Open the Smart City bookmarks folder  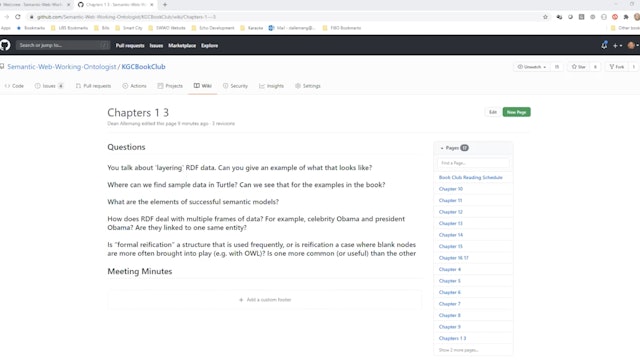pyautogui.click(x=129, y=28)
